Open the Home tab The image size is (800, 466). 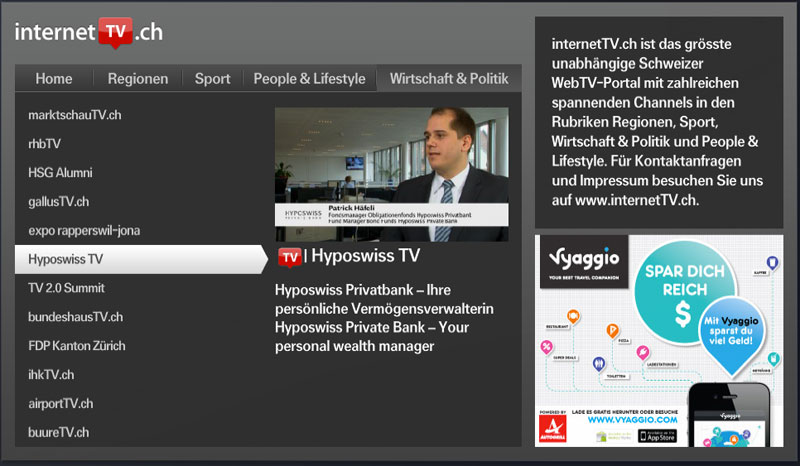[x=54, y=79]
